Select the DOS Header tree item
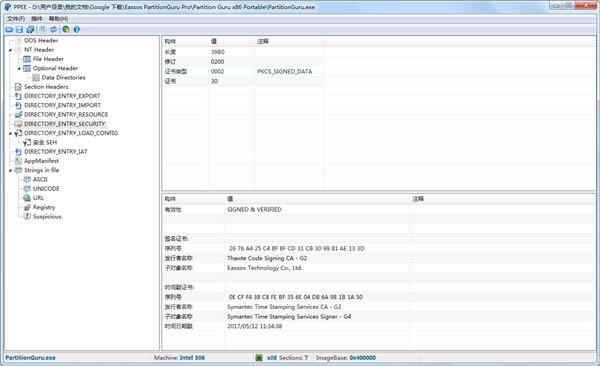Screen dimensions: 600x366 (x=41, y=41)
